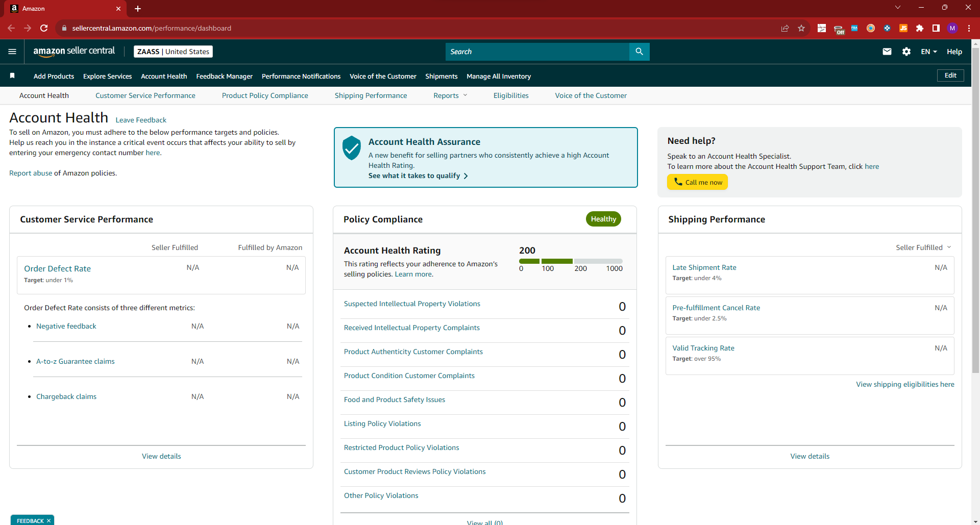Open the Late Shipment Rate link
Viewport: 980px width, 525px height.
(x=704, y=267)
